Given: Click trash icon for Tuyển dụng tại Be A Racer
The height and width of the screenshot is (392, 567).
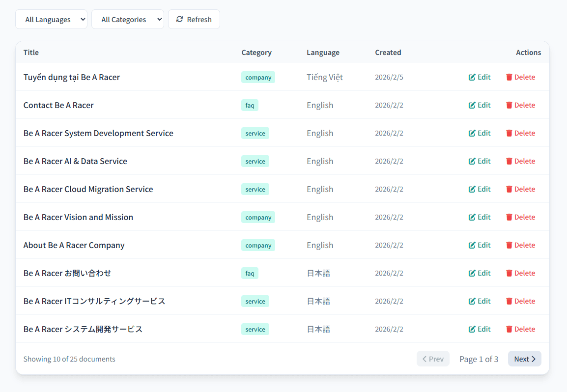Looking at the screenshot, I should click(509, 77).
